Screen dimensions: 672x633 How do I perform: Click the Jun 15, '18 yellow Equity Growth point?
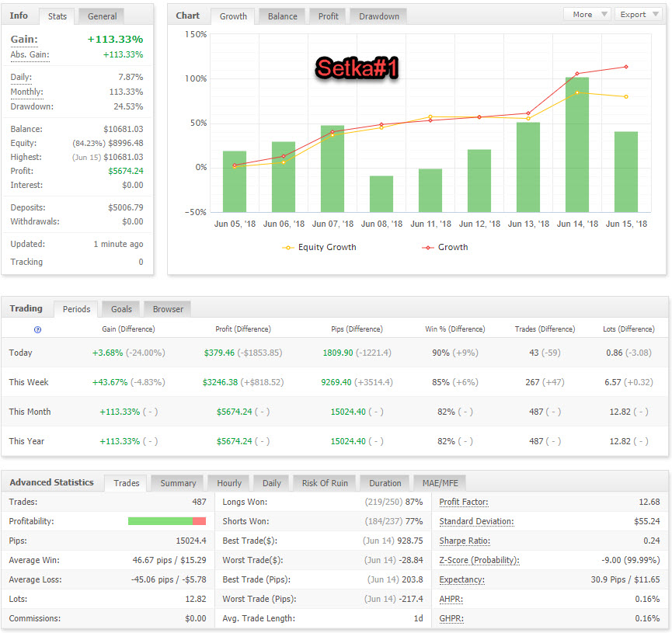[x=626, y=97]
